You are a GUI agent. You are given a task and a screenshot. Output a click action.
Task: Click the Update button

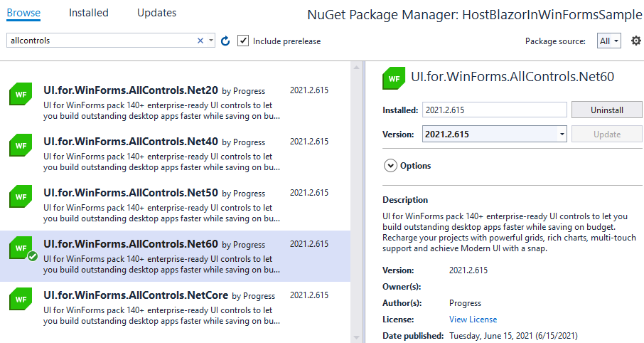tap(606, 134)
